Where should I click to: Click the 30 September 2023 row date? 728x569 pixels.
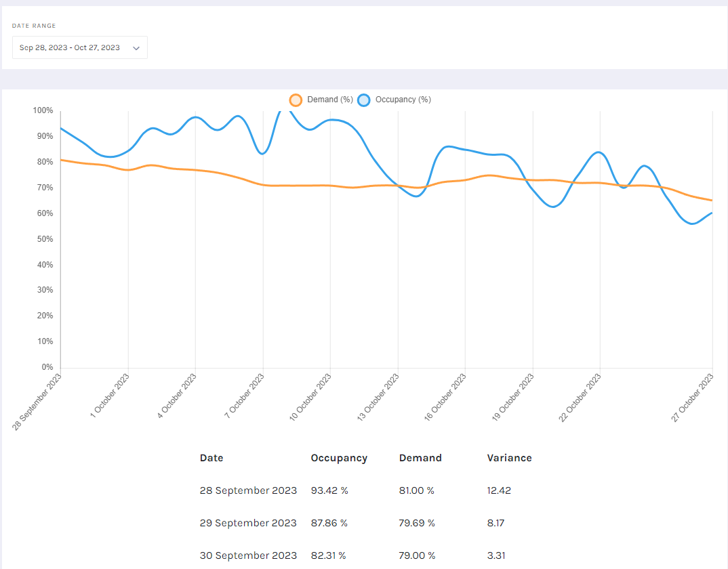(x=248, y=555)
